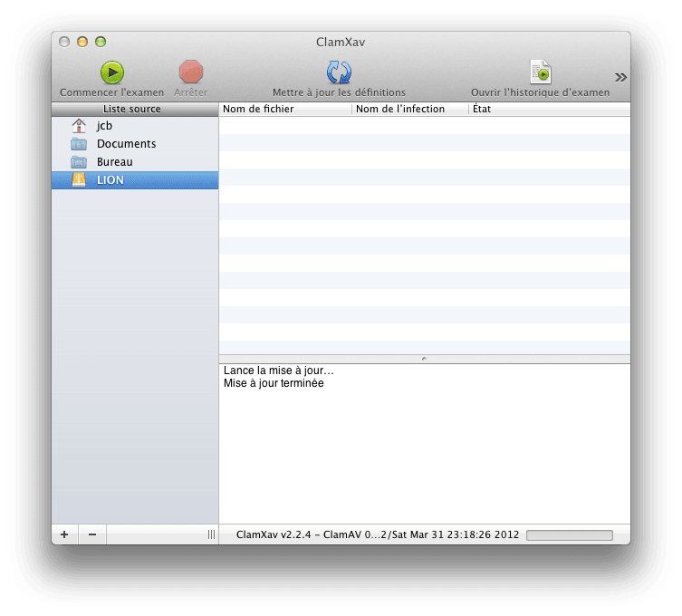Click the Documents folder icon
Screen dimensions: 682x616
click(79, 144)
